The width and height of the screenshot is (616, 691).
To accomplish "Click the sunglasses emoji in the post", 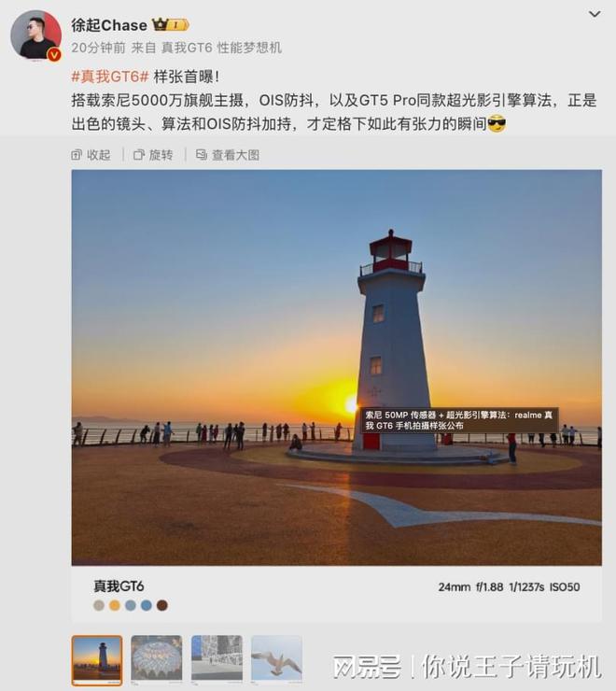I will [497, 124].
